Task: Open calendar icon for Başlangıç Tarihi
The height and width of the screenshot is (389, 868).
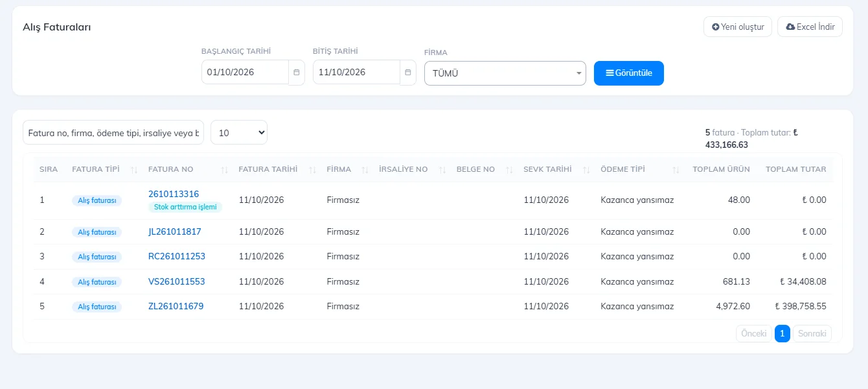Action: pos(297,73)
